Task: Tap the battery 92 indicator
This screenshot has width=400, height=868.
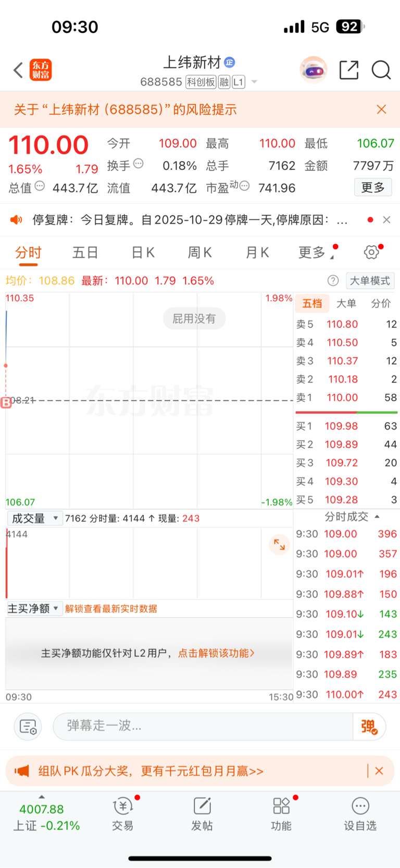Action: [351, 27]
